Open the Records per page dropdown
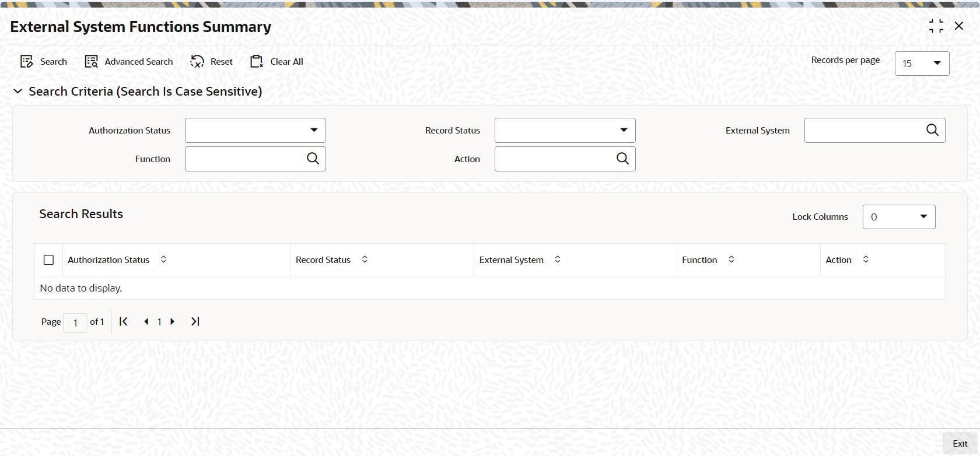 922,64
